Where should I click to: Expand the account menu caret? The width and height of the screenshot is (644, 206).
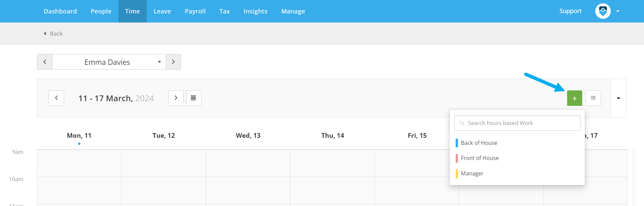coord(618,11)
